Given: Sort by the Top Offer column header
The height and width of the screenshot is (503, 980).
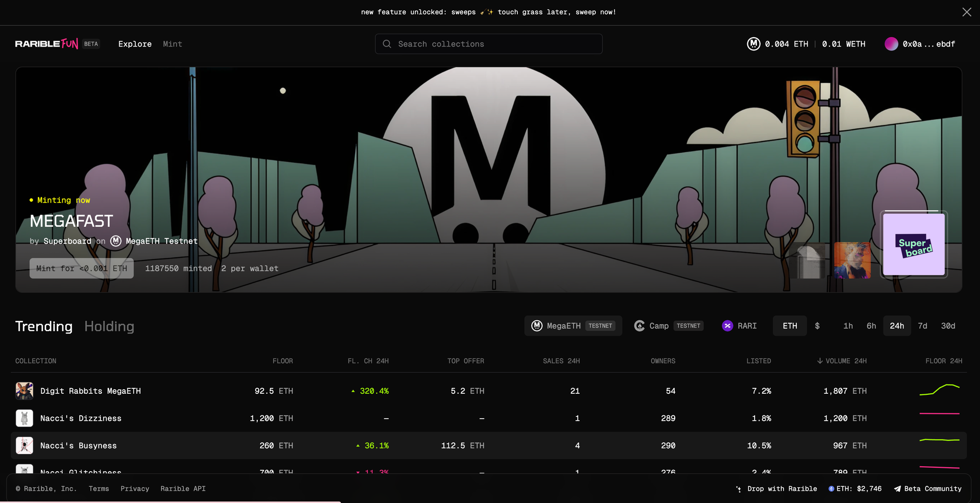Looking at the screenshot, I should (x=465, y=361).
